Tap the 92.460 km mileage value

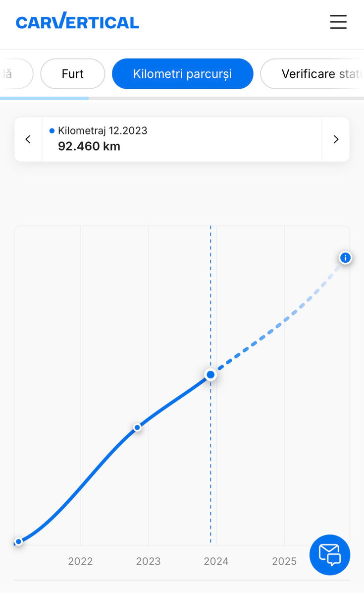click(x=89, y=146)
